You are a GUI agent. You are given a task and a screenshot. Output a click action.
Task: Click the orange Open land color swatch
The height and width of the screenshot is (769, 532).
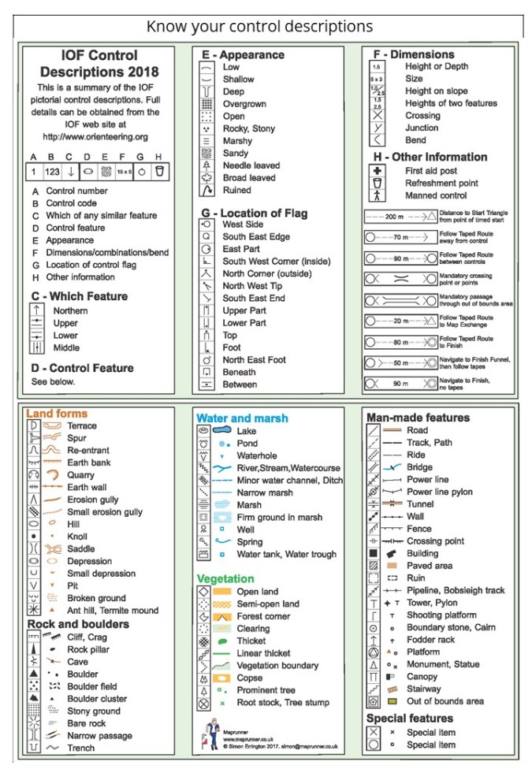[x=221, y=592]
